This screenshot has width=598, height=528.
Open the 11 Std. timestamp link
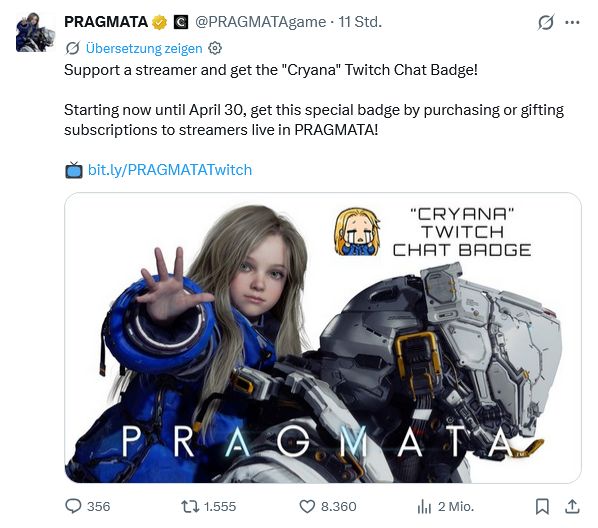click(x=360, y=22)
